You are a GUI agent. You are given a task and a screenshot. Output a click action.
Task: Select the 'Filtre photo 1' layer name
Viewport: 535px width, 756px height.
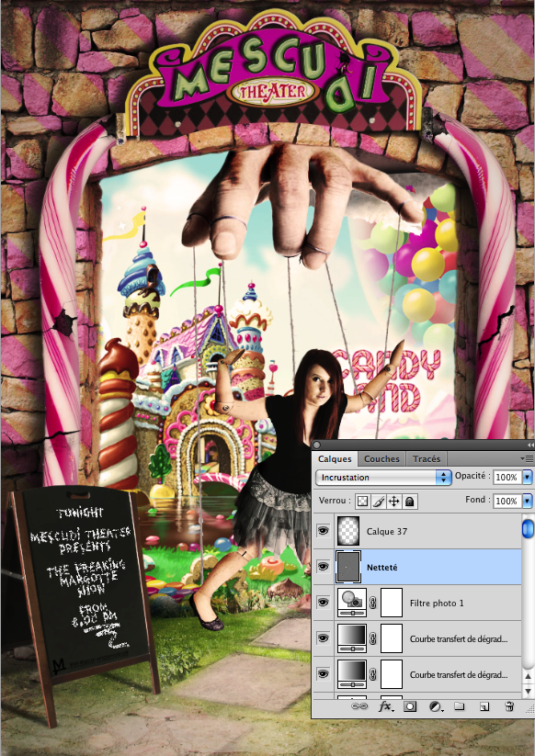pyautogui.click(x=437, y=604)
